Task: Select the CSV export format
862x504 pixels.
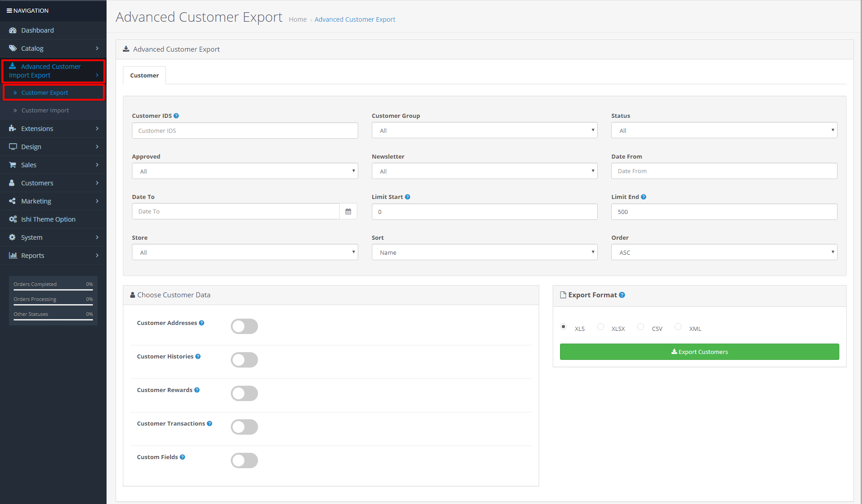Action: [640, 326]
